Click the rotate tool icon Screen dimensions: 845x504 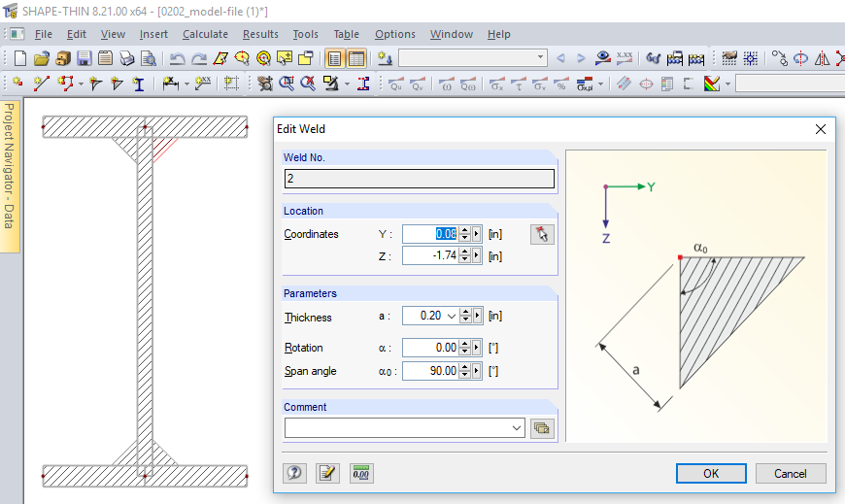pos(801,58)
